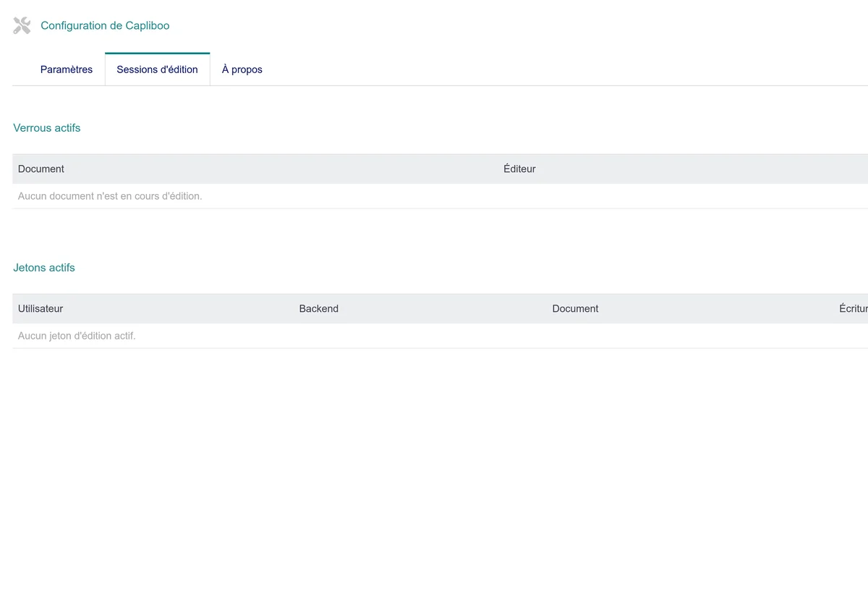
Task: Click the Utilisateur column header
Action: 41,308
